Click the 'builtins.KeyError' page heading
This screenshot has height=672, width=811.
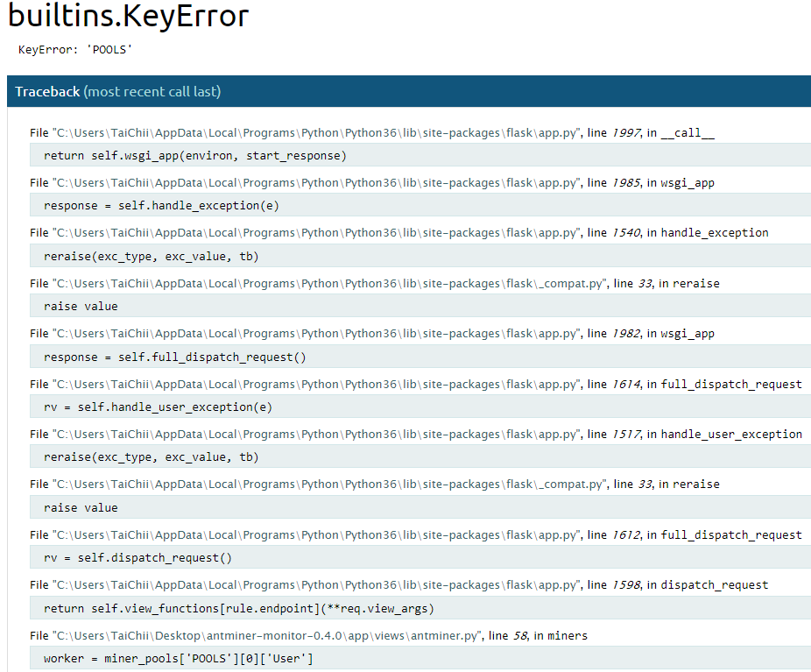tap(128, 16)
